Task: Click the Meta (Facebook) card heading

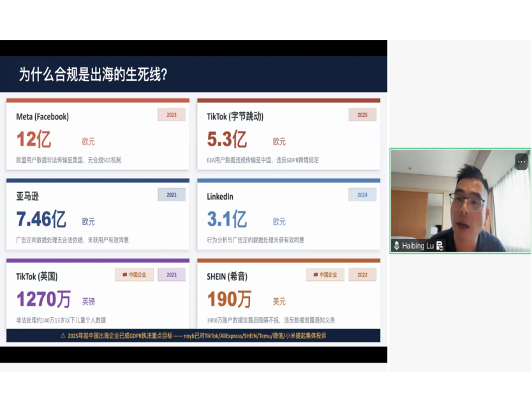Action: click(42, 117)
